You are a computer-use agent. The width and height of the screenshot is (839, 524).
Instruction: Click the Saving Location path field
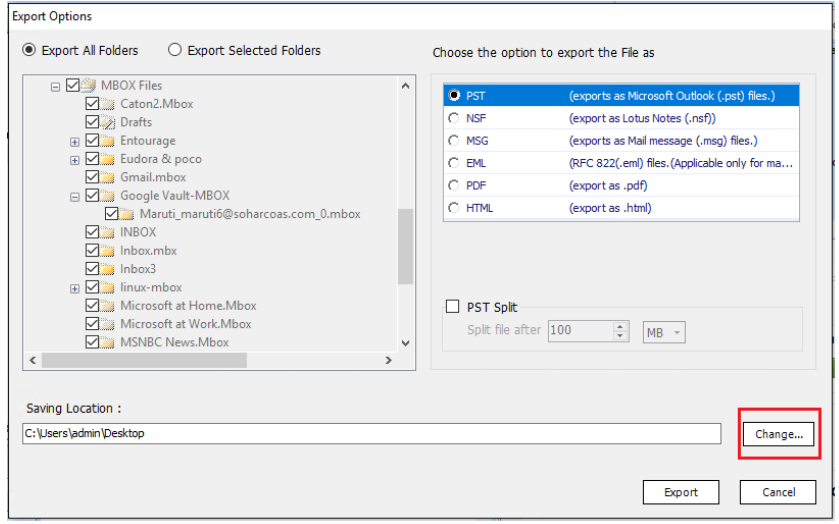tap(370, 434)
